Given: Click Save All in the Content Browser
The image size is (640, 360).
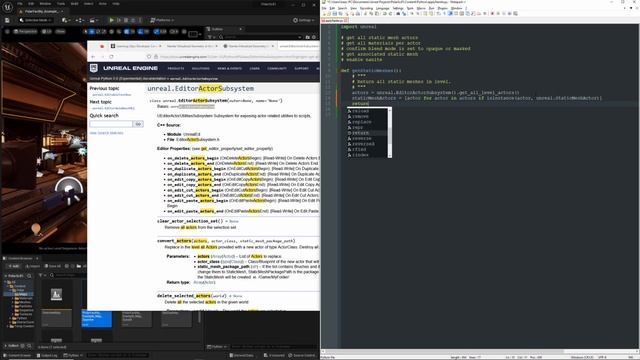Looking at the screenshot, I should tap(52, 266).
